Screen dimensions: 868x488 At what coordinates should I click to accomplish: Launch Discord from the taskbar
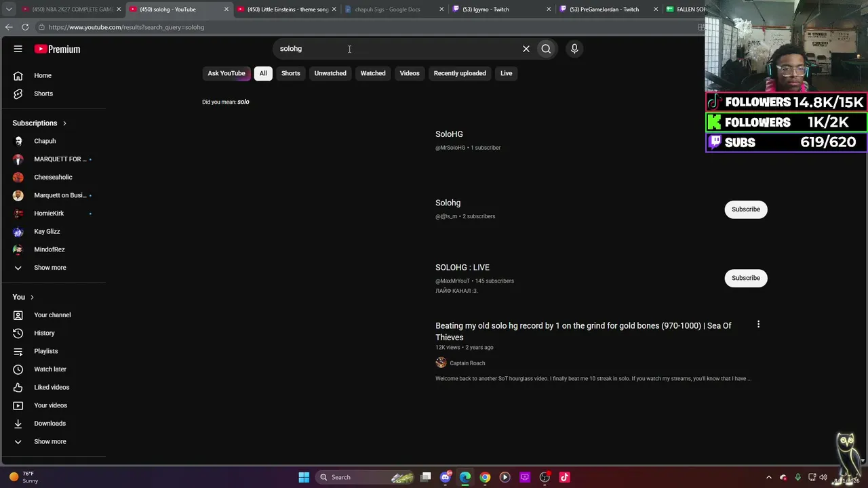click(446, 477)
